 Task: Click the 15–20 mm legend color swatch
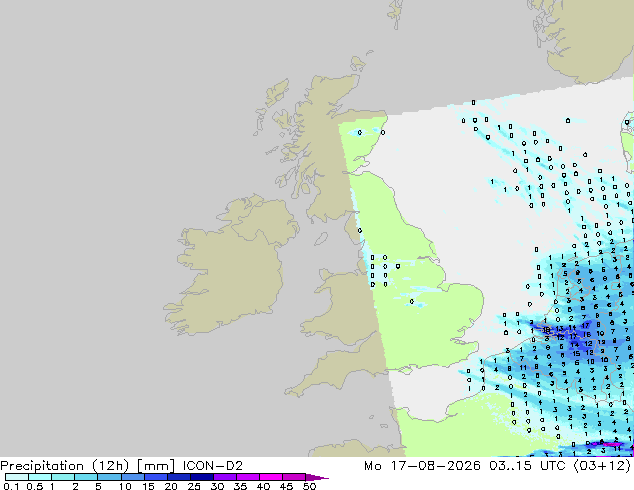coord(156,477)
